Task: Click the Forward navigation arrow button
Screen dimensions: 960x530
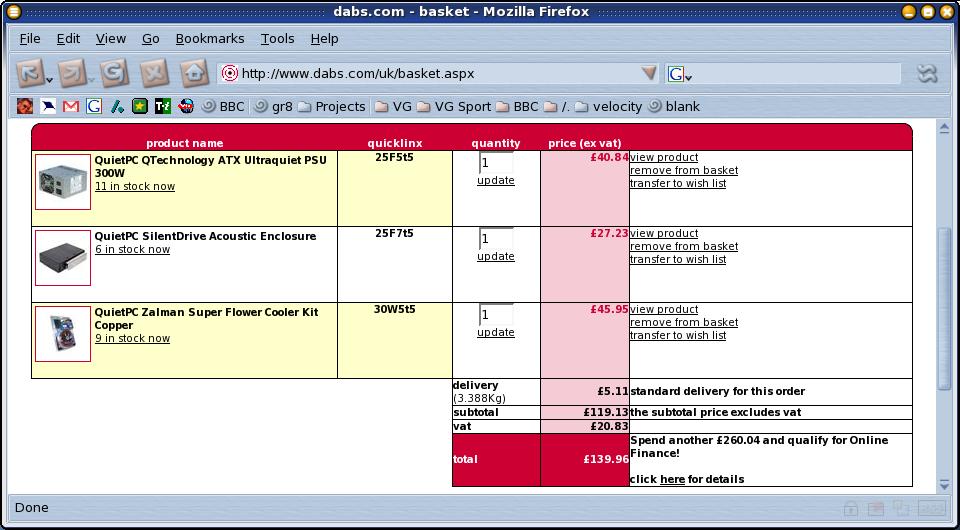Action: pos(70,73)
